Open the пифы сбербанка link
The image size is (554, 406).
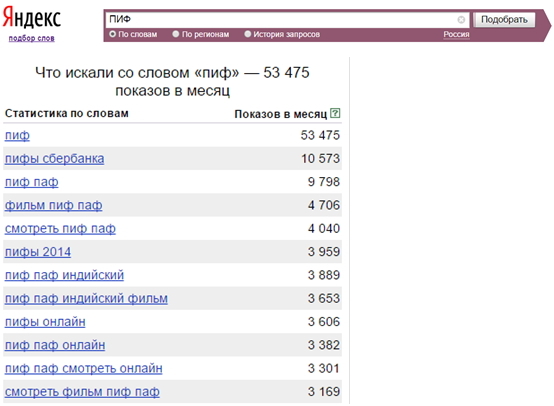[x=54, y=159]
